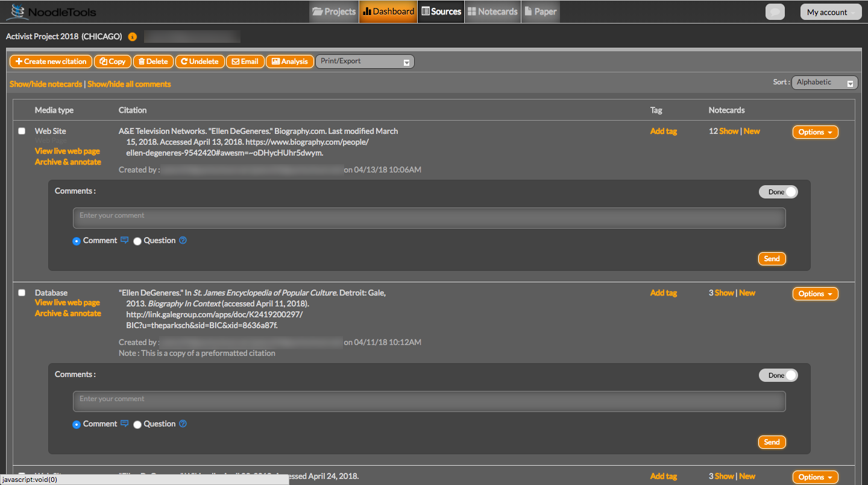This screenshot has height=485, width=868.
Task: Check the A&E Television Networks citation checkbox
Action: pyautogui.click(x=22, y=131)
